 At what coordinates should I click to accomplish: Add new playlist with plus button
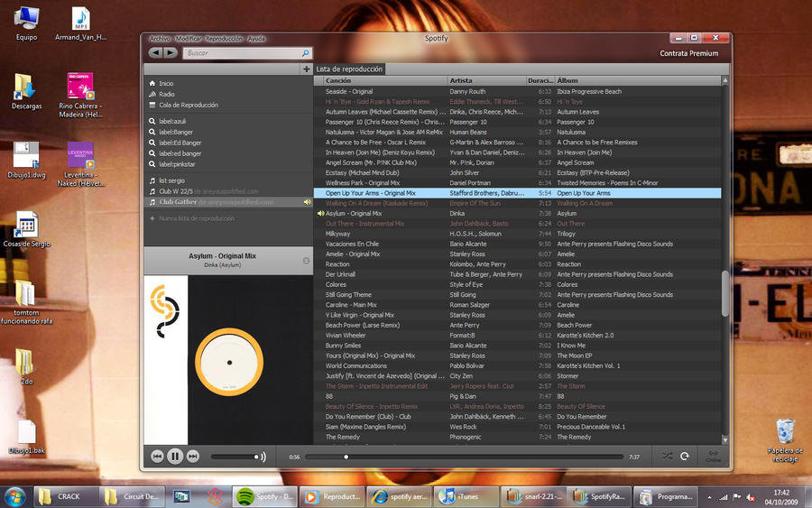[306, 69]
